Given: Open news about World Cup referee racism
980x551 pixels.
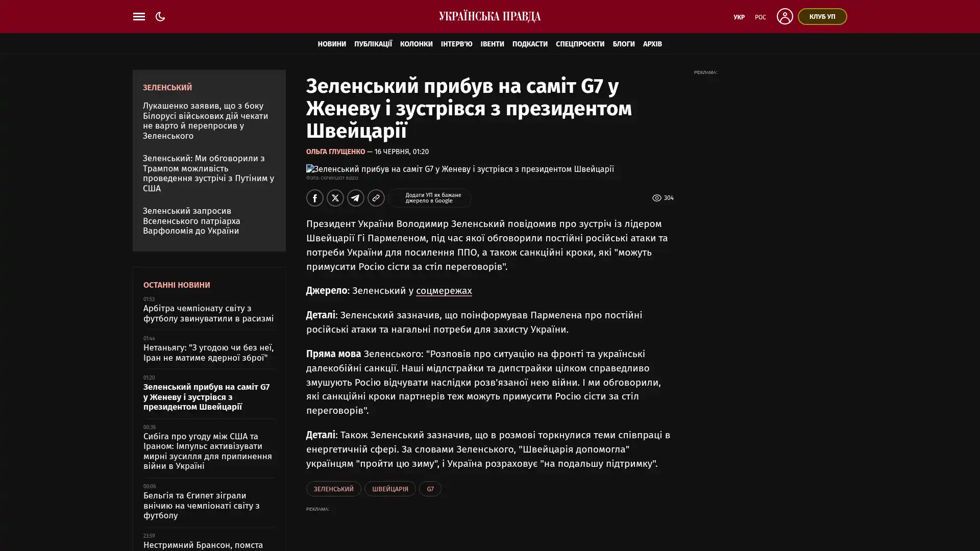Looking at the screenshot, I should [x=208, y=313].
